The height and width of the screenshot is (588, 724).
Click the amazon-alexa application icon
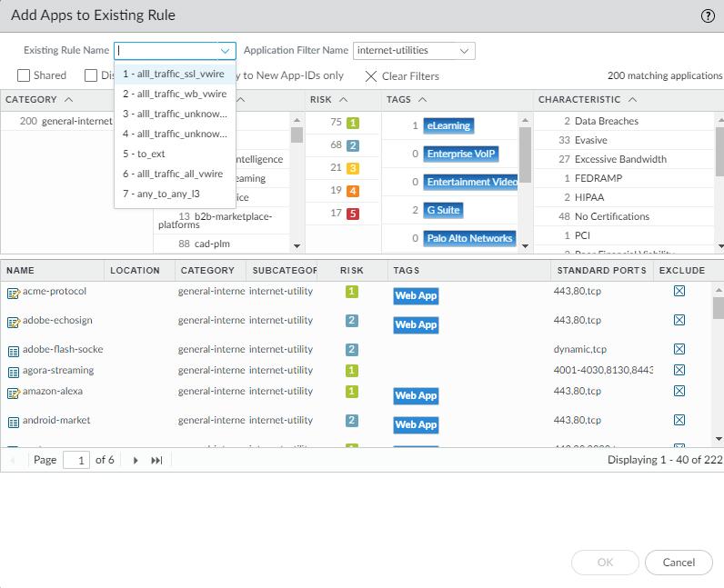(x=14, y=393)
